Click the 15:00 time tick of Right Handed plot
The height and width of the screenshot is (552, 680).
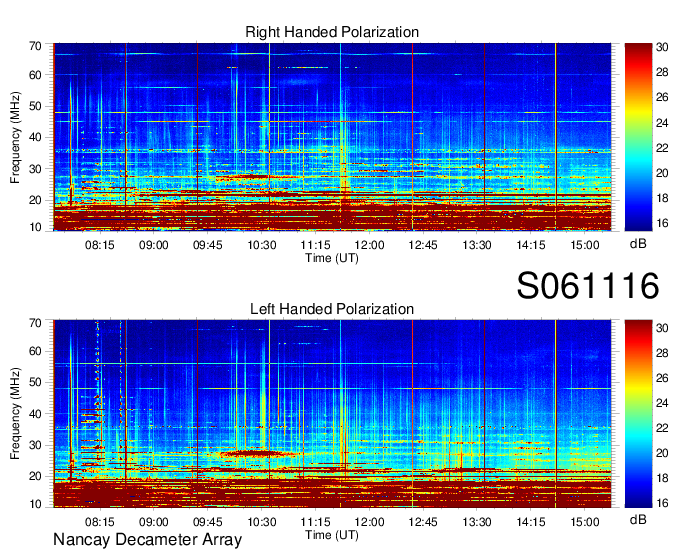pyautogui.click(x=585, y=245)
